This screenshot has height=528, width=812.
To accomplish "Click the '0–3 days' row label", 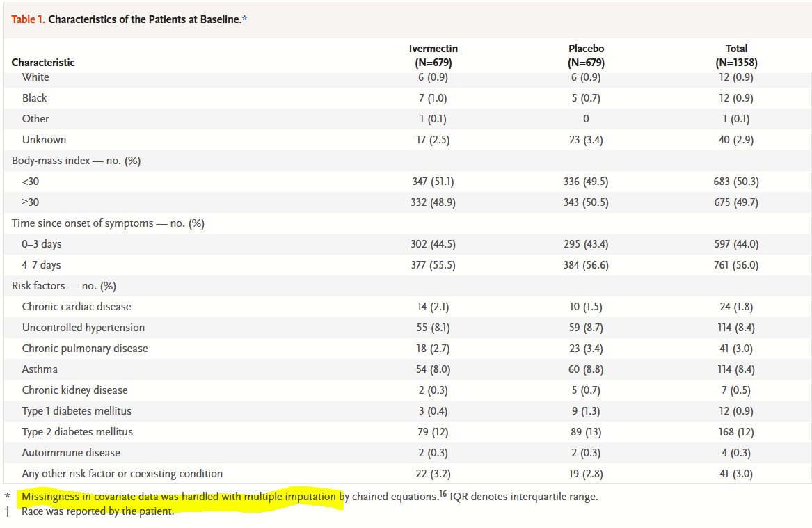I will (x=42, y=243).
